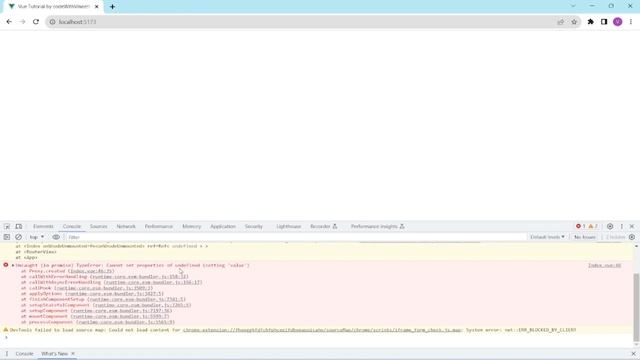The height and width of the screenshot is (360, 640).
Task: Close the Vue Tutorial browser tab
Action: (97, 7)
